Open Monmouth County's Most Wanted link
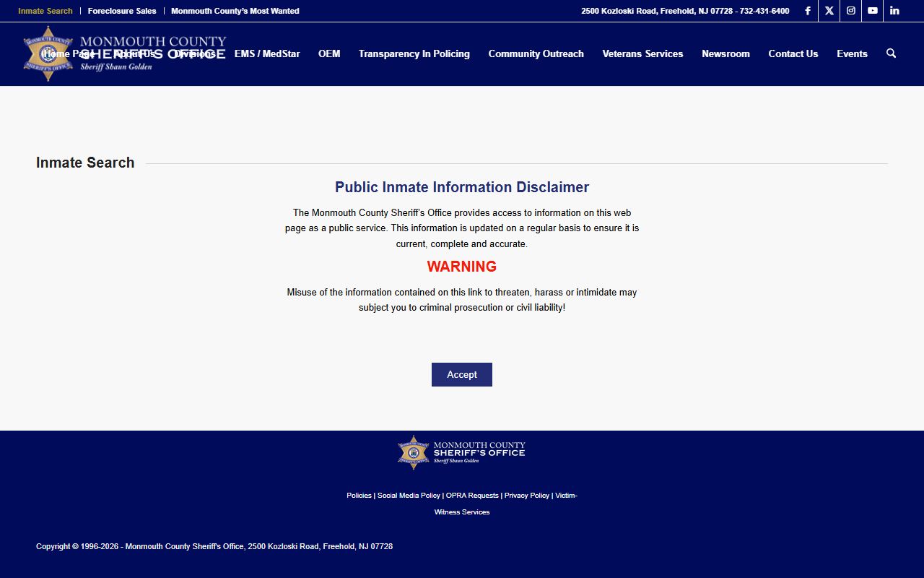 coord(235,11)
